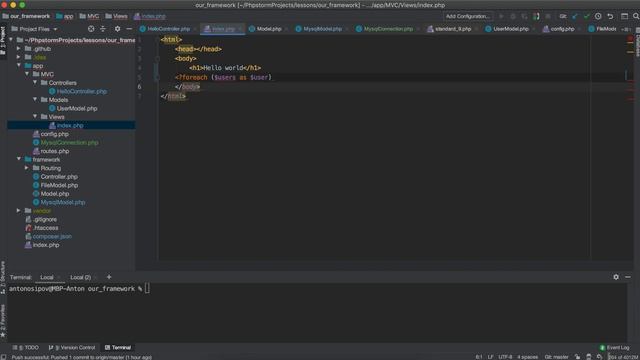Show hidden editor tabs list
The image size is (640, 360).
(625, 29)
